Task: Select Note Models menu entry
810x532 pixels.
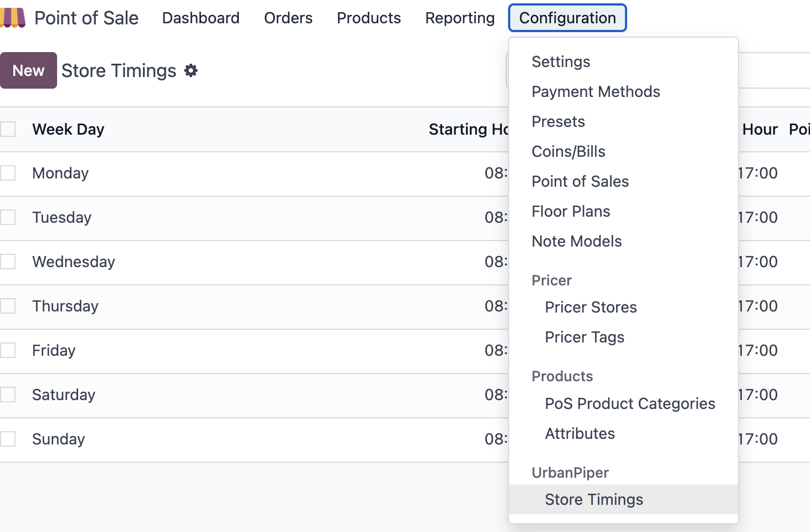Action: click(x=623, y=241)
